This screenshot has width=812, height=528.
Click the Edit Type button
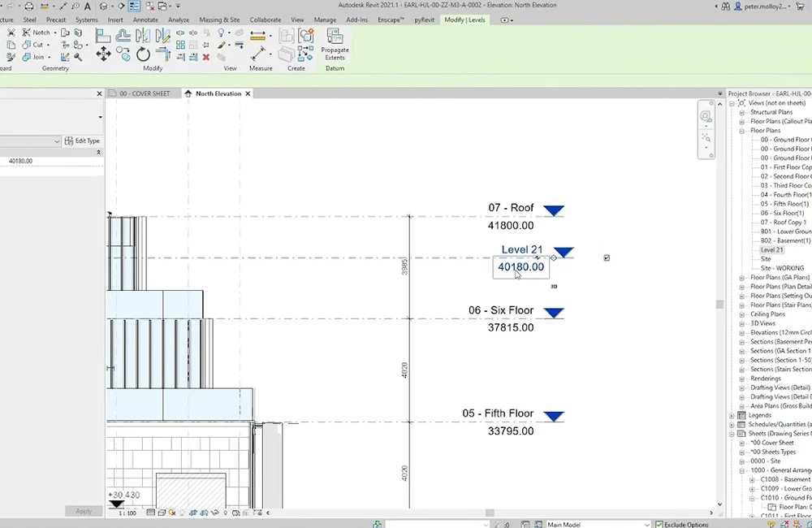pyautogui.click(x=82, y=141)
